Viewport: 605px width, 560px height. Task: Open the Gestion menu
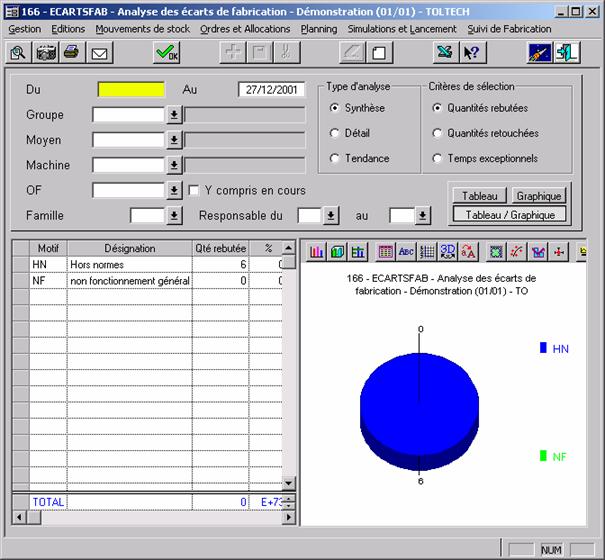tap(24, 29)
